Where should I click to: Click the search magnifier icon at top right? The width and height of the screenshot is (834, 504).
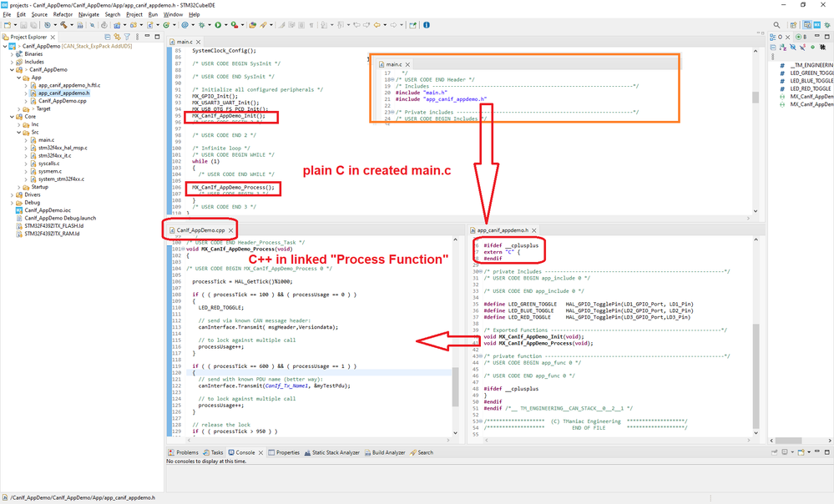pyautogui.click(x=776, y=25)
